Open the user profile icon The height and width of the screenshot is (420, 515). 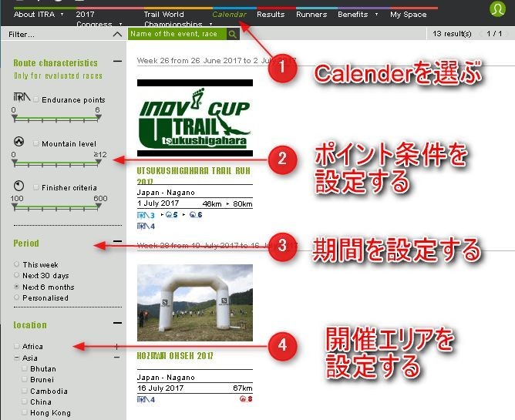(x=497, y=9)
